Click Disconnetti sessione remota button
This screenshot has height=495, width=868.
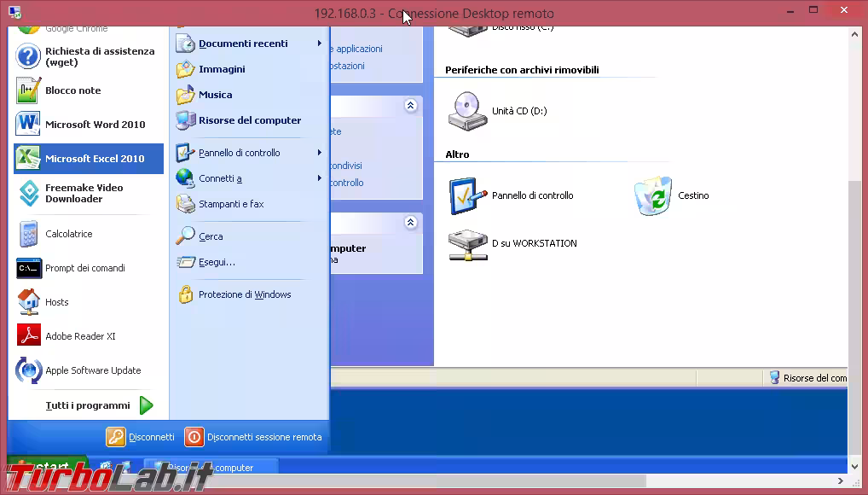coord(253,437)
